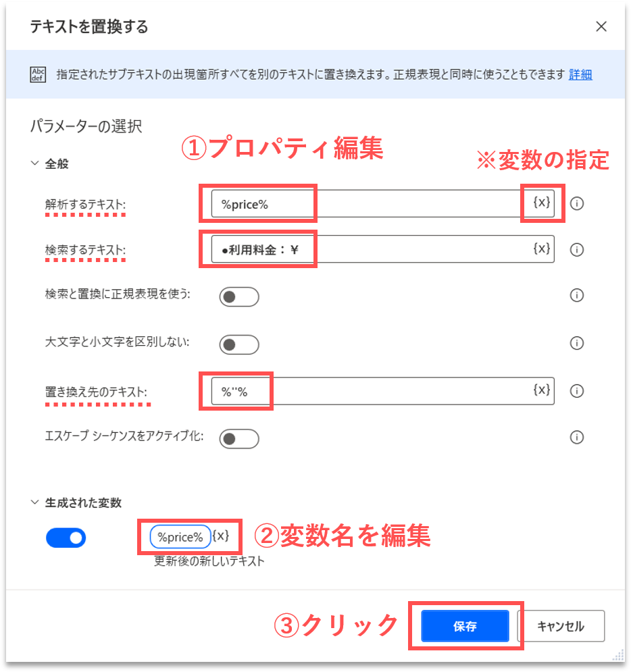Show info for regular expression option
This screenshot has width=631, height=672.
pos(576,295)
